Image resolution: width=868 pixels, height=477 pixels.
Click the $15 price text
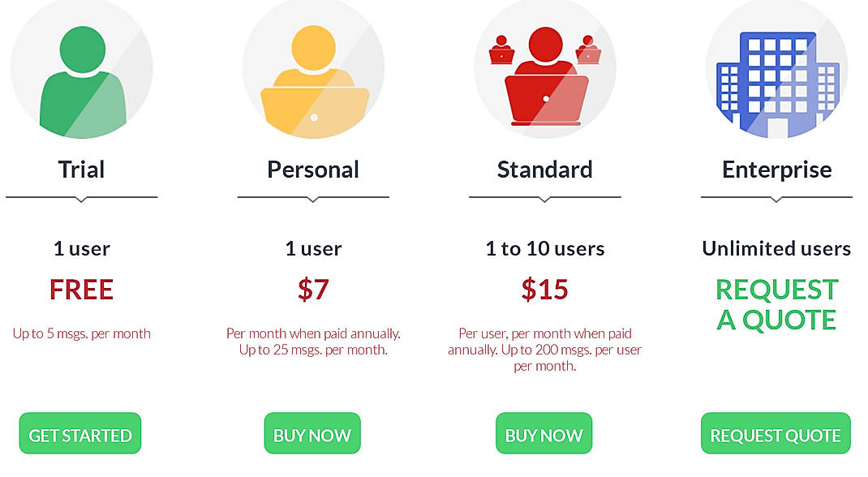(x=544, y=289)
